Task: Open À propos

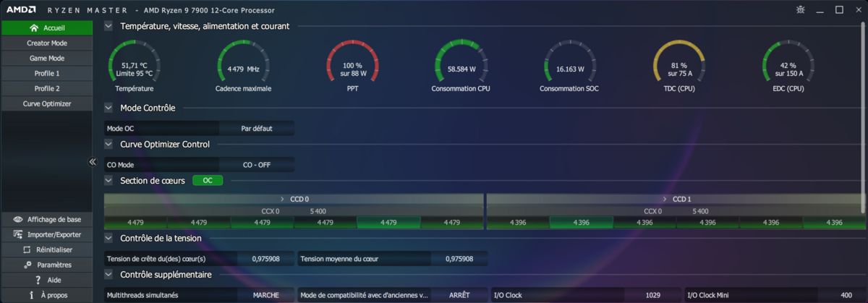Action: pos(47,295)
